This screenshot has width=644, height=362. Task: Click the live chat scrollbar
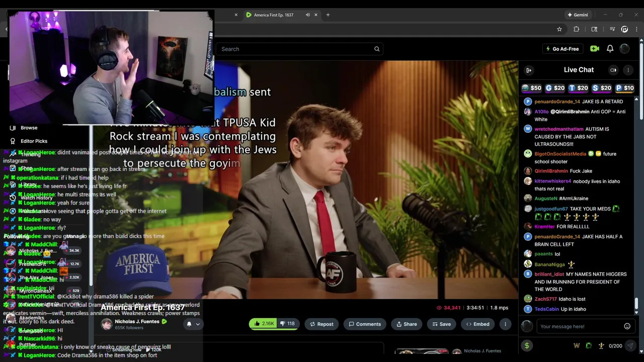point(636,304)
